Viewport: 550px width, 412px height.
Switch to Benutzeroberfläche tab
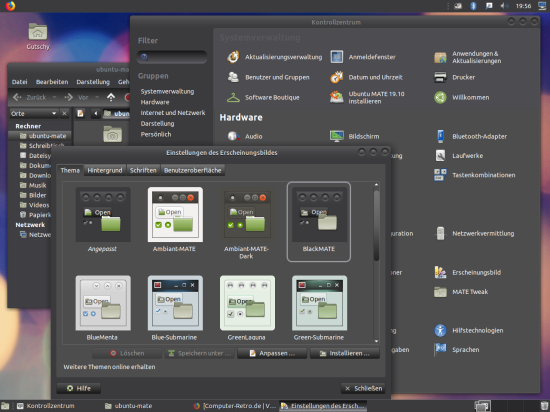(193, 170)
